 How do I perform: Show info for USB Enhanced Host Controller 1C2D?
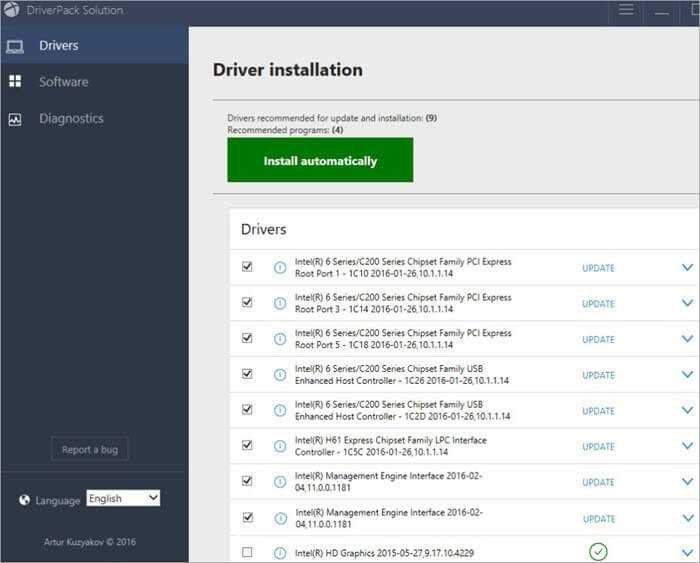[x=280, y=410]
